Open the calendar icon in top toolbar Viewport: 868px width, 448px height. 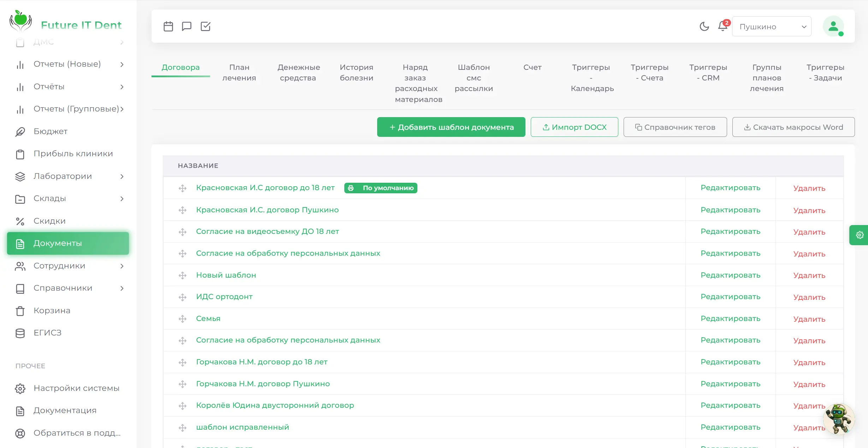pyautogui.click(x=168, y=26)
